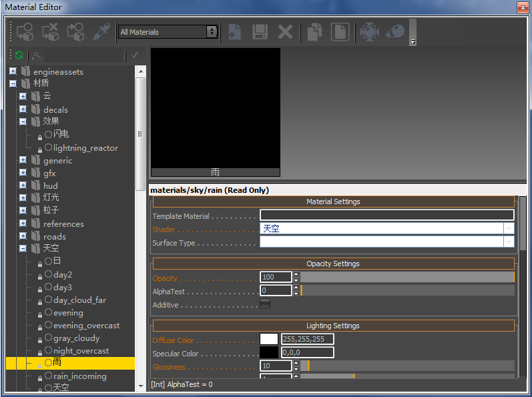This screenshot has width=532, height=397.
Task: Click Reset Material on Selection icon
Action: pyautogui.click(x=50, y=32)
